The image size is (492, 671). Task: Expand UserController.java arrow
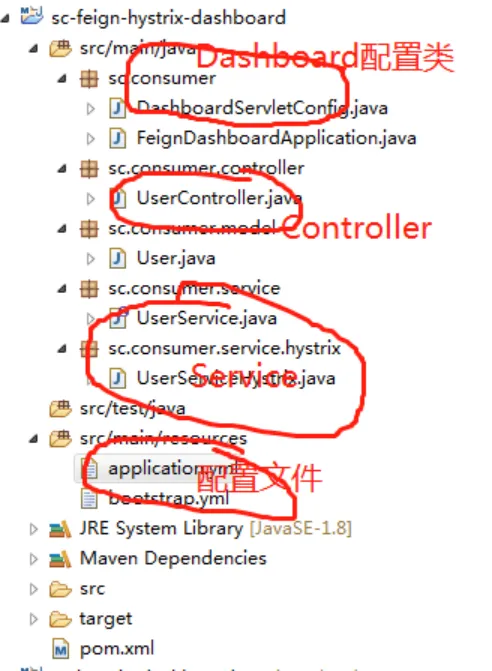(90, 199)
